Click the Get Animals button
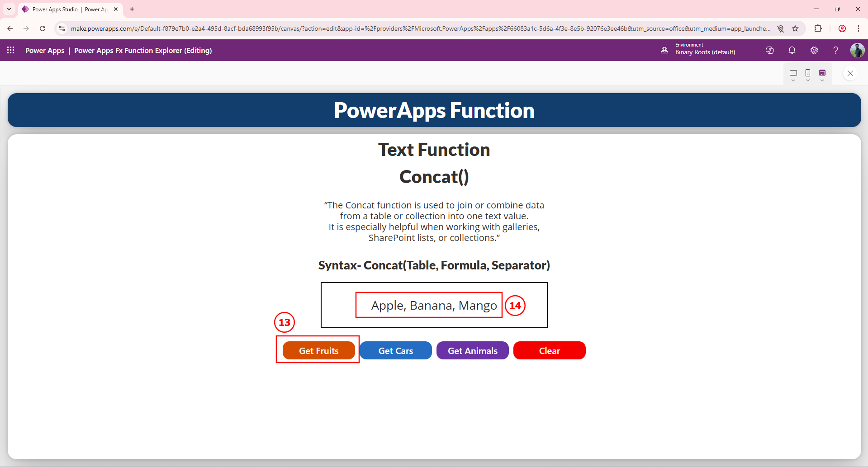The image size is (868, 467). point(473,350)
